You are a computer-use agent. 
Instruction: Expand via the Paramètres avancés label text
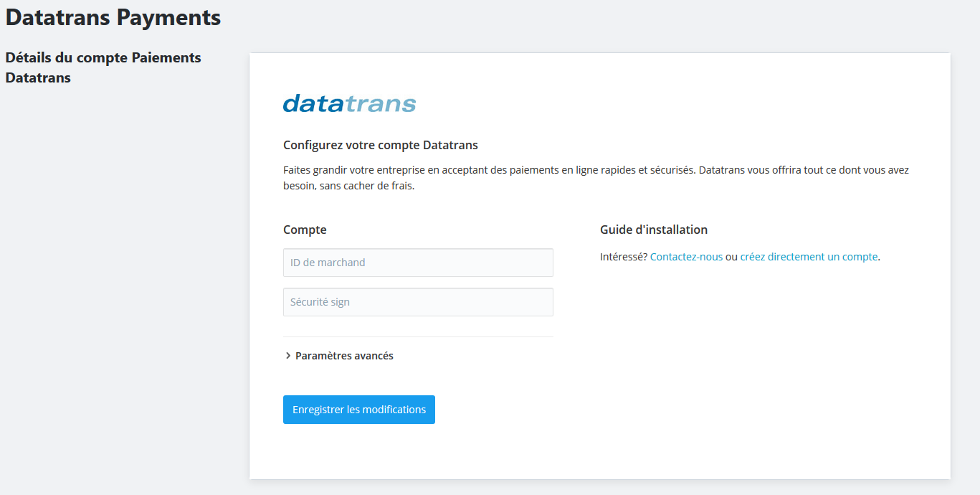344,356
